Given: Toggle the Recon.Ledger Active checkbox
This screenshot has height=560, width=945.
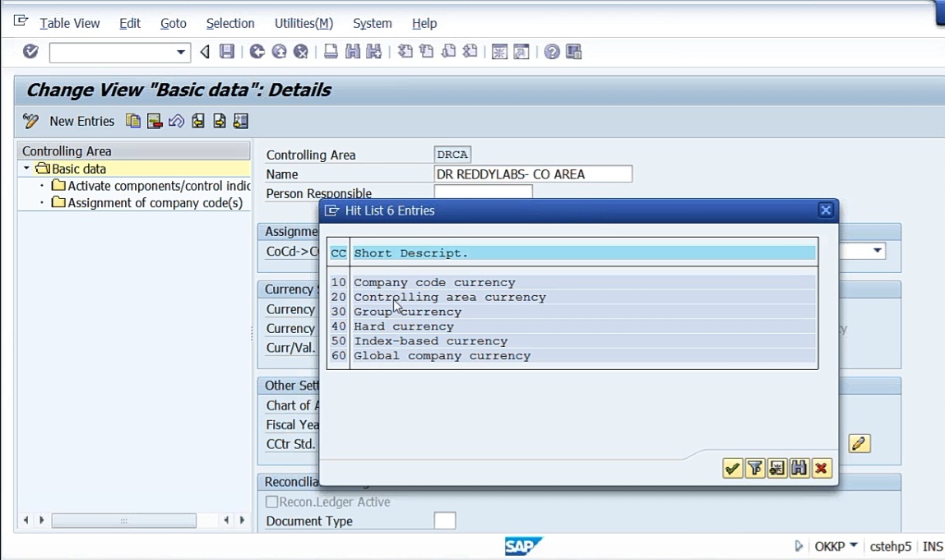Looking at the screenshot, I should (x=271, y=502).
